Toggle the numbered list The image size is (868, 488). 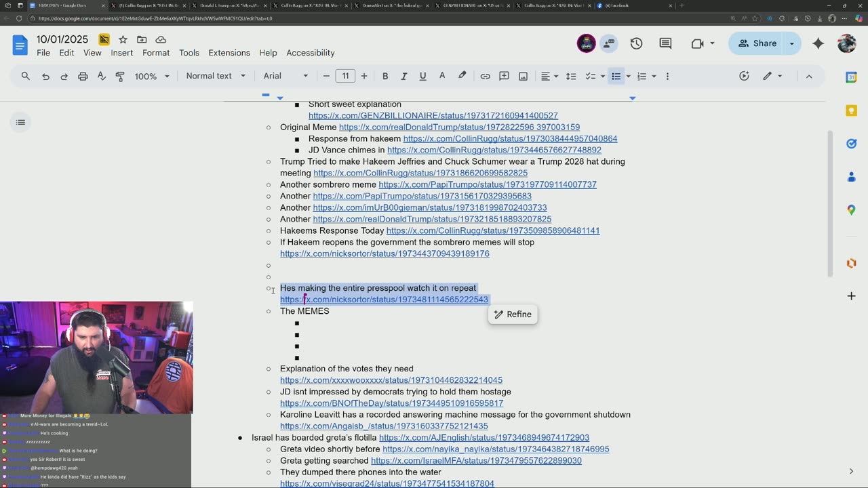pos(642,76)
